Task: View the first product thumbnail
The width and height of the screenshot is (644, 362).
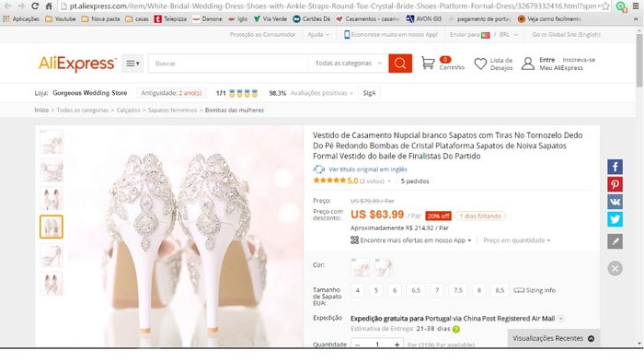Action: (52, 142)
